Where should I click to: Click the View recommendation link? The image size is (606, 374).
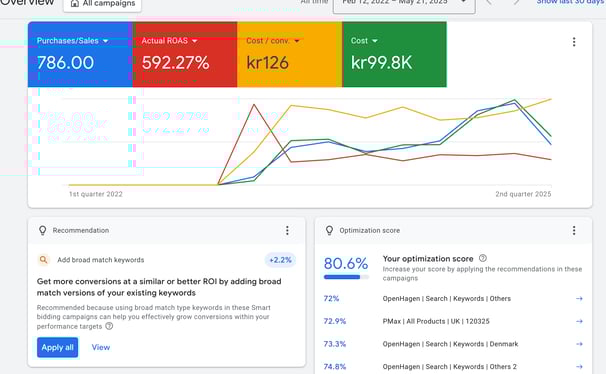[101, 347]
